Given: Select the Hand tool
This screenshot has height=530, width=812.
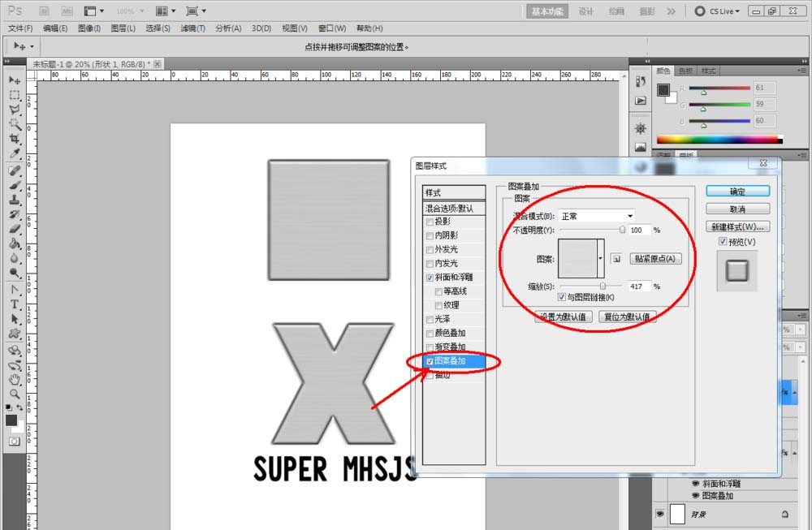Looking at the screenshot, I should 15,380.
